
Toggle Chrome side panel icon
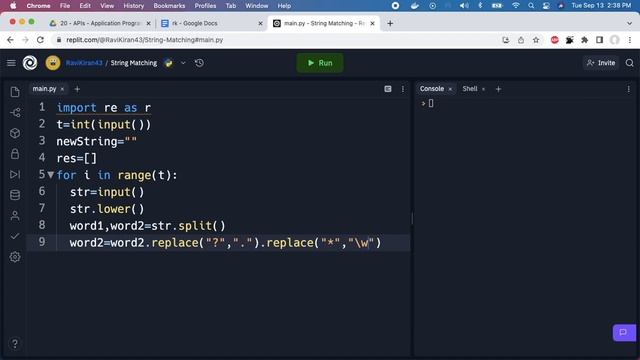600,40
